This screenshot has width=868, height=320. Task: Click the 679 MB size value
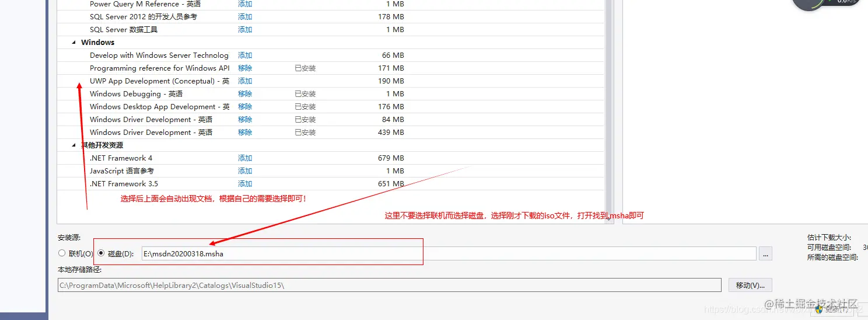[x=391, y=158]
